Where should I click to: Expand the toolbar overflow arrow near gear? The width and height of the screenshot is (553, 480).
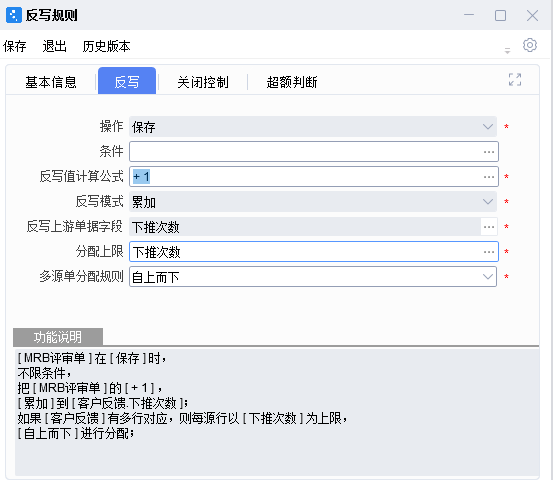[507, 50]
